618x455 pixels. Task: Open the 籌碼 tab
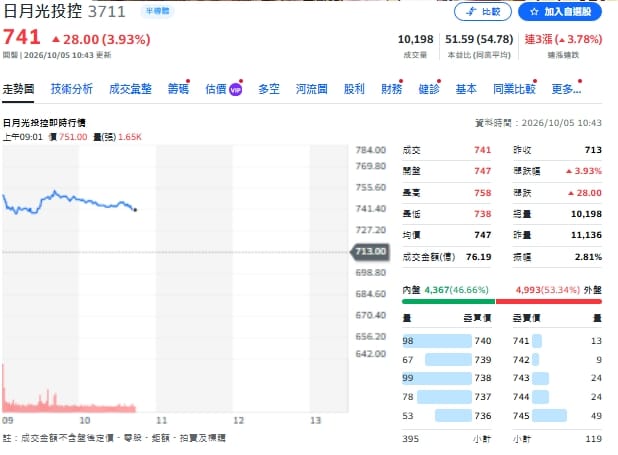pyautogui.click(x=178, y=89)
